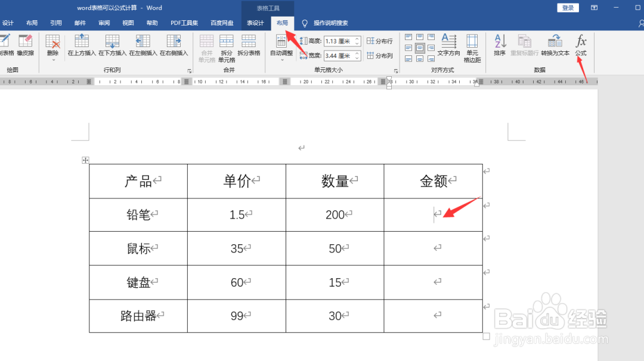644x361 pixels.
Task: Click 分布行 distribute rows
Action: tap(379, 41)
